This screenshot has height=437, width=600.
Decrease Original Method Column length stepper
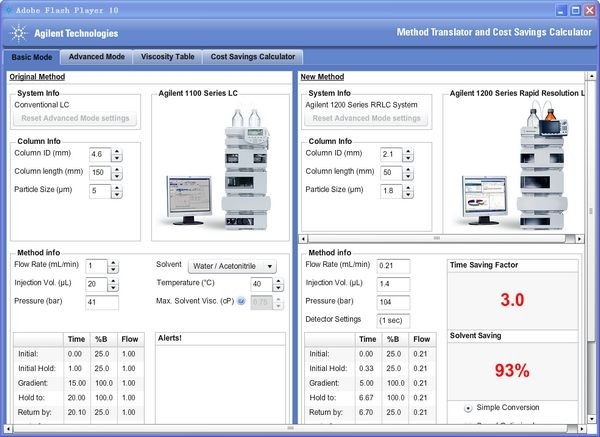click(x=117, y=176)
